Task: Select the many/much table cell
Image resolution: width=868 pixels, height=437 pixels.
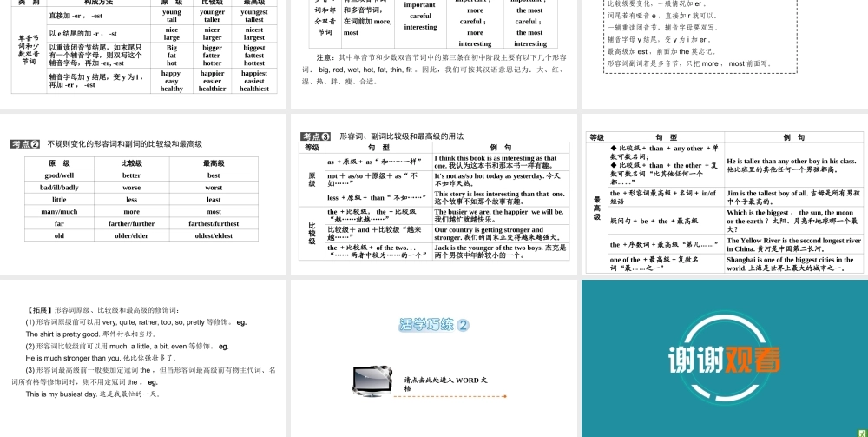Action: (x=59, y=212)
